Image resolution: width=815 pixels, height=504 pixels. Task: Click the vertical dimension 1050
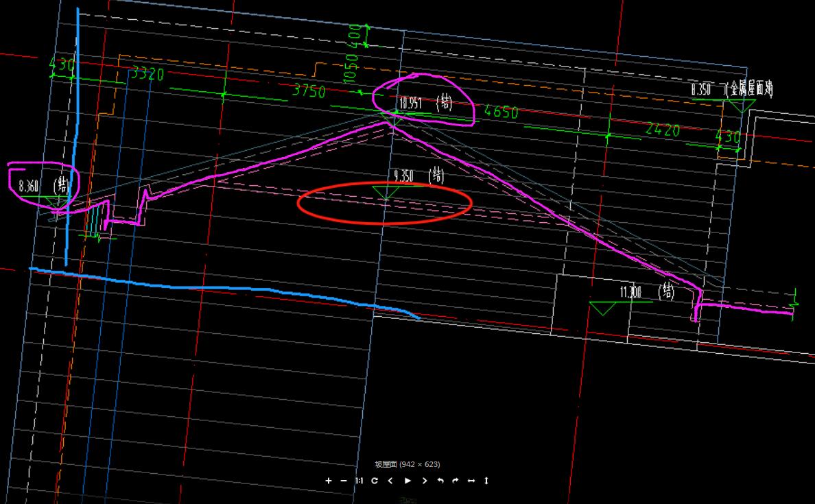point(351,68)
